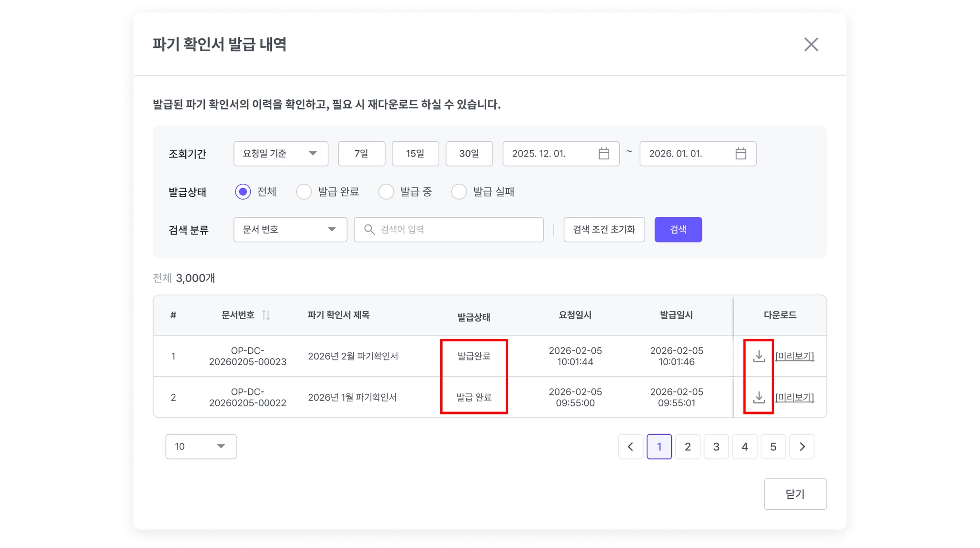Image resolution: width=980 pixels, height=548 pixels.
Task: Click download icon for OP-DC-20260205-00023 row
Action: click(x=759, y=356)
